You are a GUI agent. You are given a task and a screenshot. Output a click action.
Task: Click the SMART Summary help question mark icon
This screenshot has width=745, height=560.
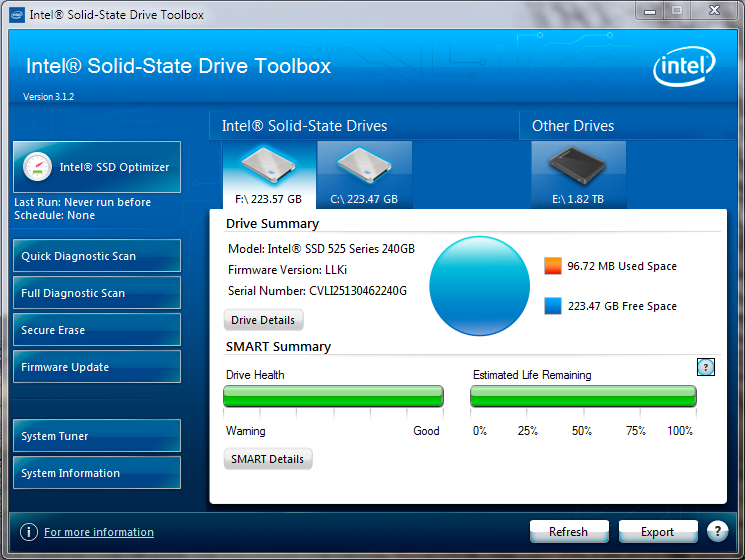pos(706,367)
